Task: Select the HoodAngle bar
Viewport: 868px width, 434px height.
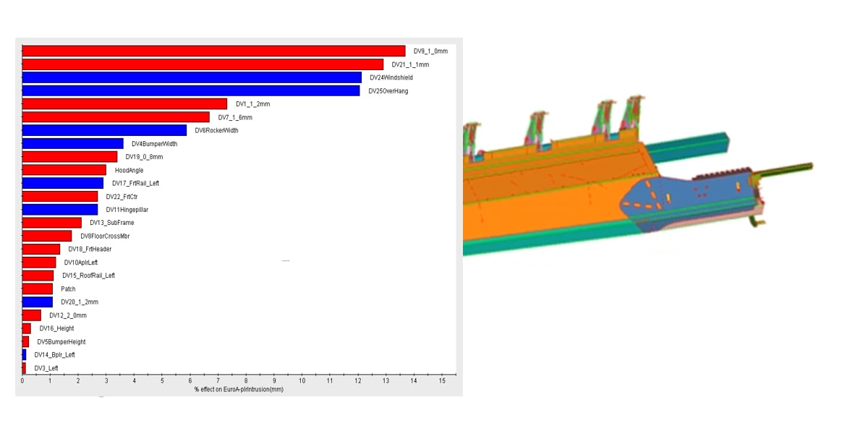Action: click(x=64, y=170)
